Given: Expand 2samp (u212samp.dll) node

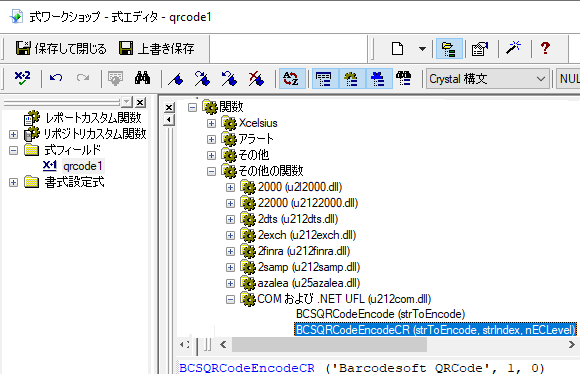Looking at the screenshot, I should pyautogui.click(x=230, y=267).
